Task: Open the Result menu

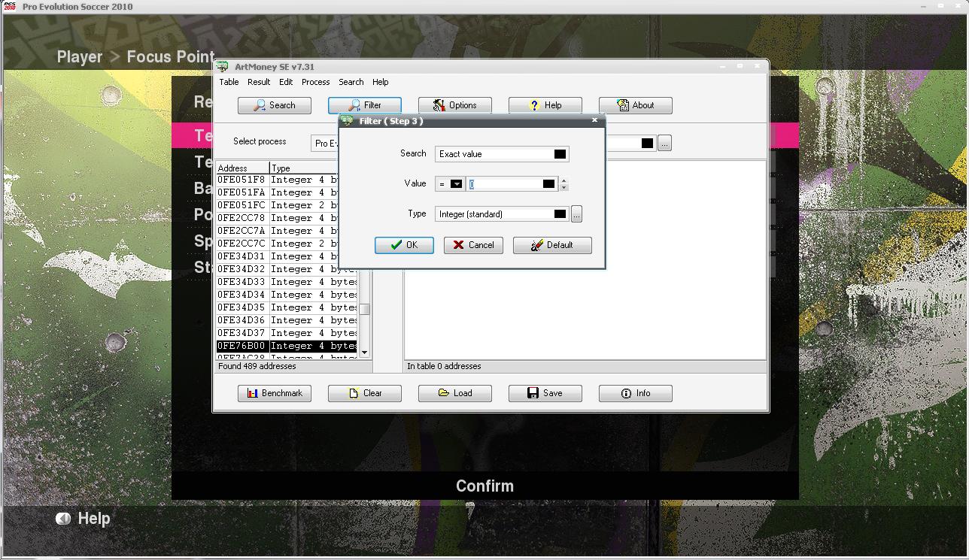Action: click(259, 82)
